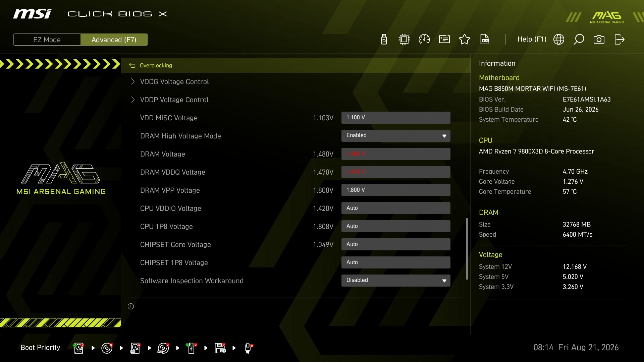Select the DRAM Voltage row label
Image resolution: width=644 pixels, height=362 pixels.
click(x=163, y=154)
